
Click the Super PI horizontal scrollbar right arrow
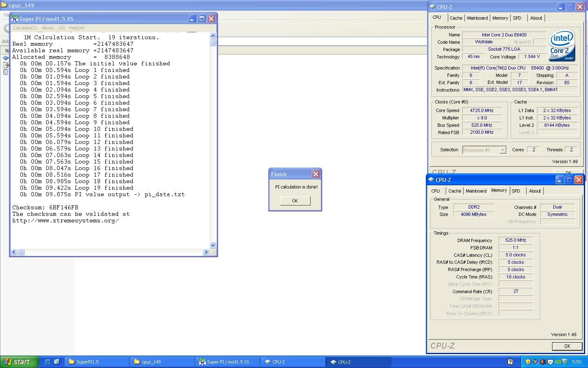point(206,252)
